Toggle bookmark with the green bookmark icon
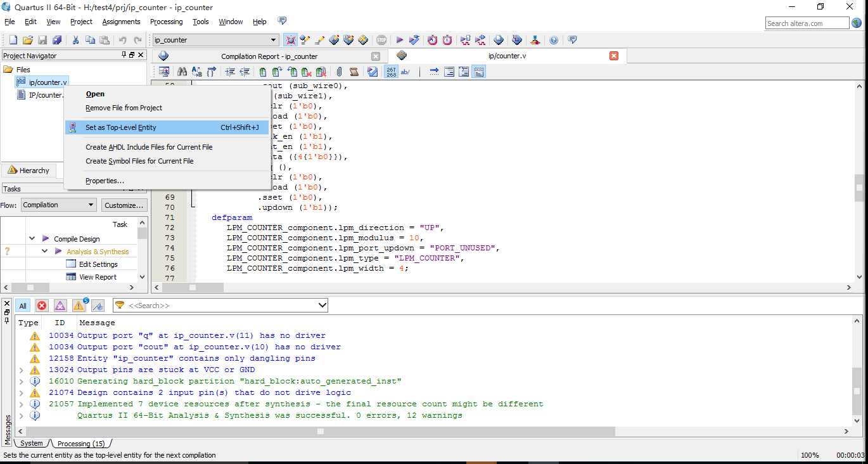Screen dimensions: 868x464 (x=262, y=72)
